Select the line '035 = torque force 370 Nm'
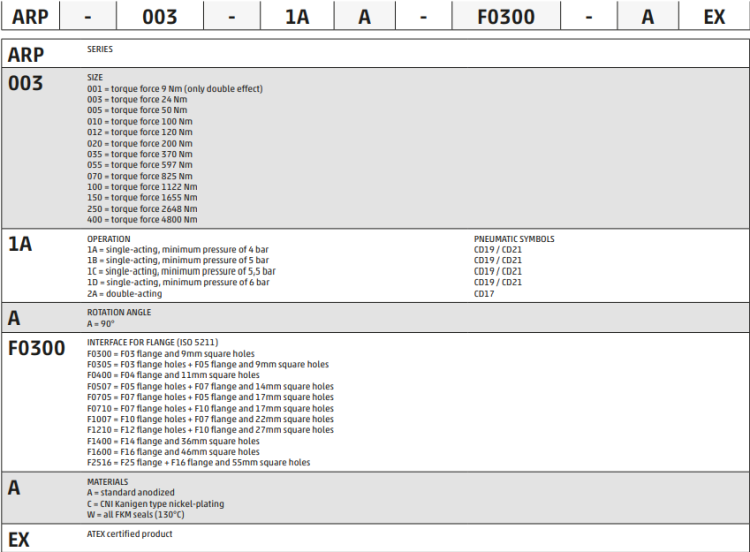Image resolution: width=750 pixels, height=552 pixels. point(140,154)
